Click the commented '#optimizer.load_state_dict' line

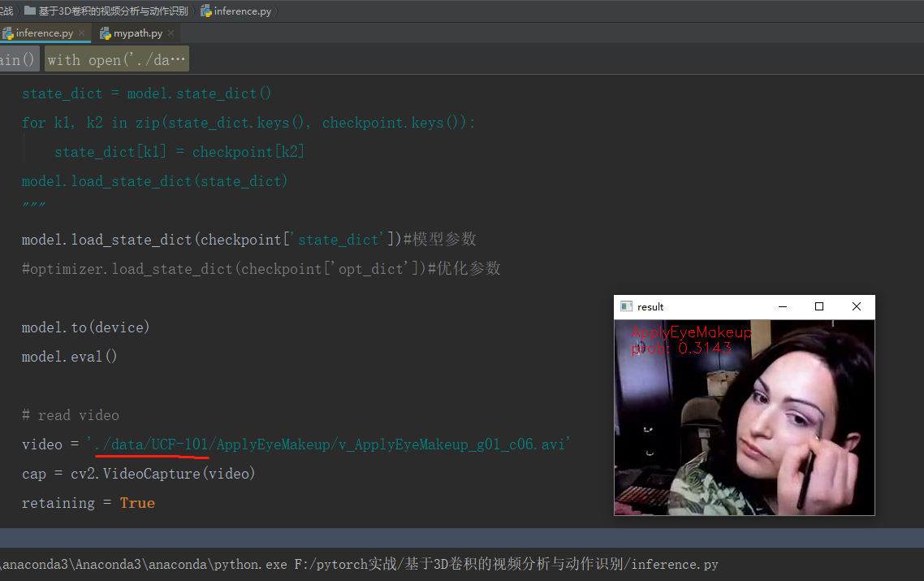261,269
